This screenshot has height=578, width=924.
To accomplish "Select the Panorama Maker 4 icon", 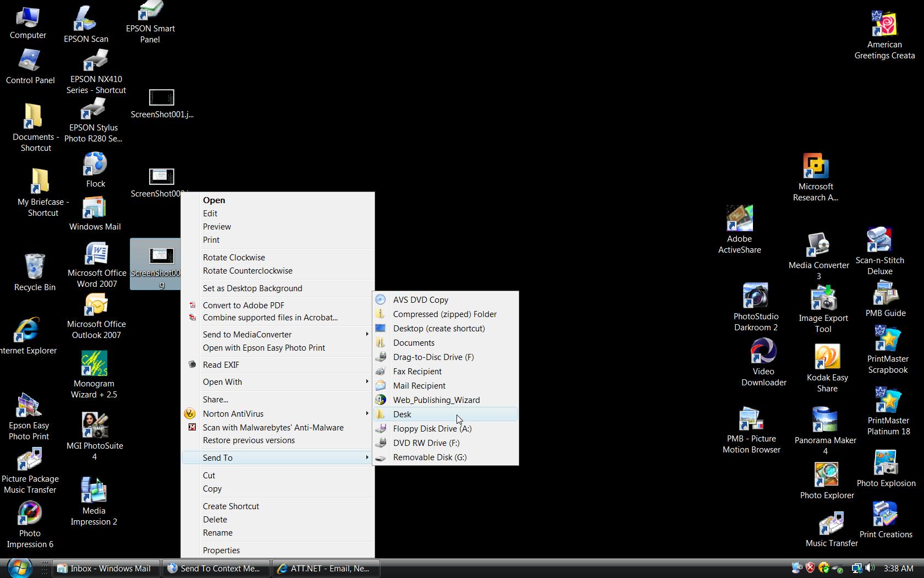I will coord(825,431).
